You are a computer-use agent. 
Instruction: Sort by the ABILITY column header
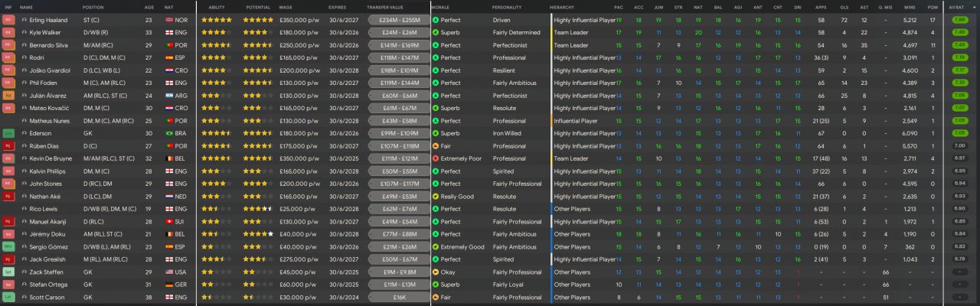pyautogui.click(x=217, y=6)
